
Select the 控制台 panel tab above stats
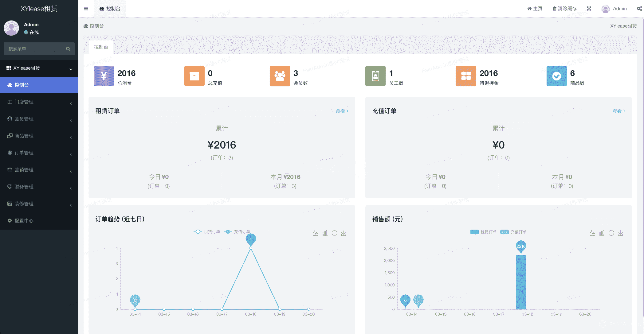coord(101,47)
